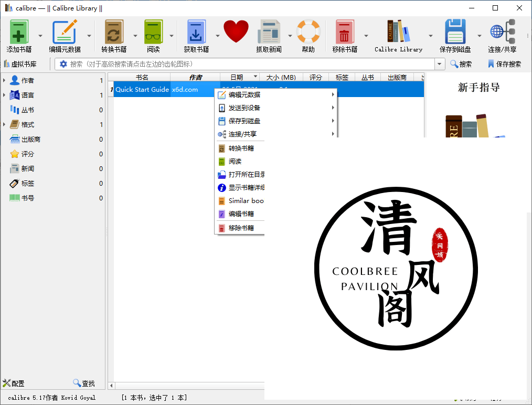Sort by Size (大小 MB) column header
The height and width of the screenshot is (405, 532).
[281, 77]
